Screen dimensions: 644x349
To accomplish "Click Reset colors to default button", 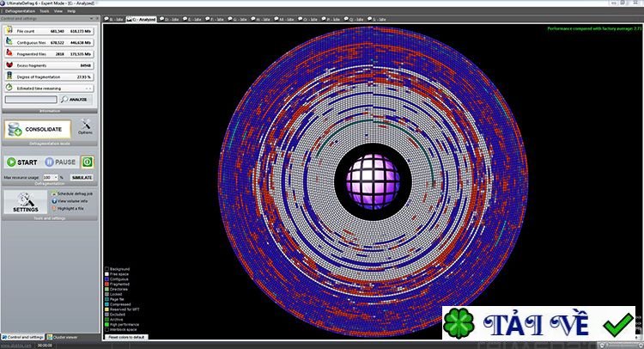I will click(x=127, y=337).
